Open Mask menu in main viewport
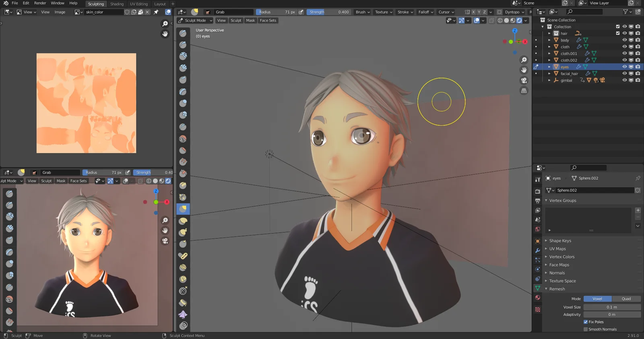Viewport: 644px width, 339px height. (250, 21)
